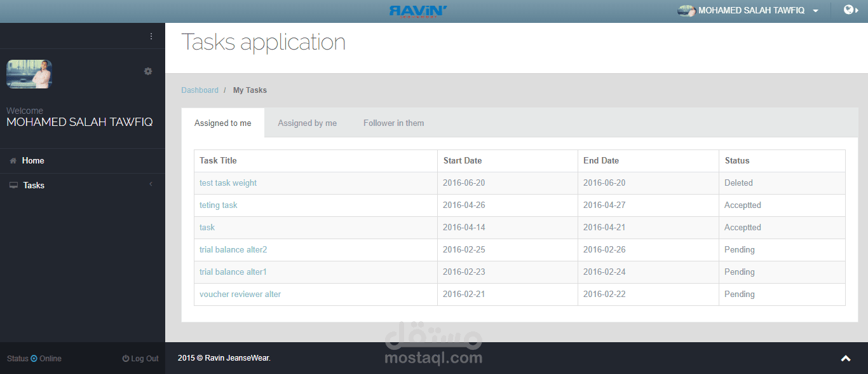Image resolution: width=868 pixels, height=374 pixels.
Task: Click the Log Out power icon
Action: click(126, 359)
